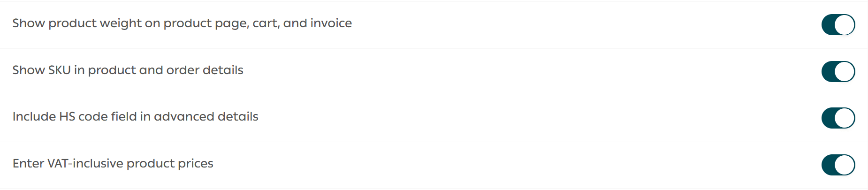The height and width of the screenshot is (190, 868).
Task: Toggle off the HS code field switch
Action: pyautogui.click(x=838, y=118)
